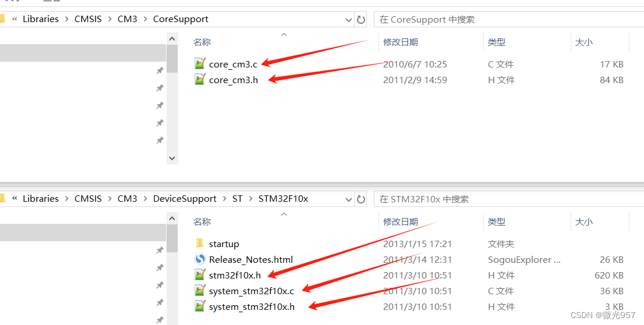Refresh the STM32F10x folder view

pos(361,199)
